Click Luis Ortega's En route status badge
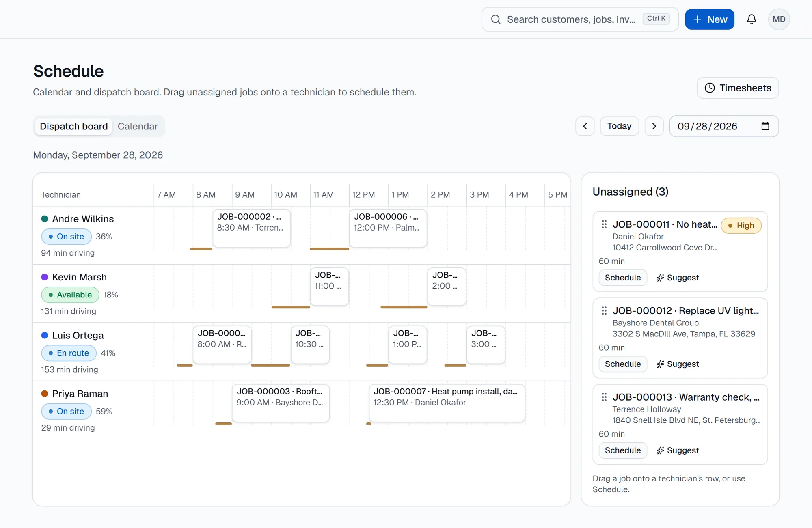Viewport: 812px width, 528px height. (x=69, y=353)
